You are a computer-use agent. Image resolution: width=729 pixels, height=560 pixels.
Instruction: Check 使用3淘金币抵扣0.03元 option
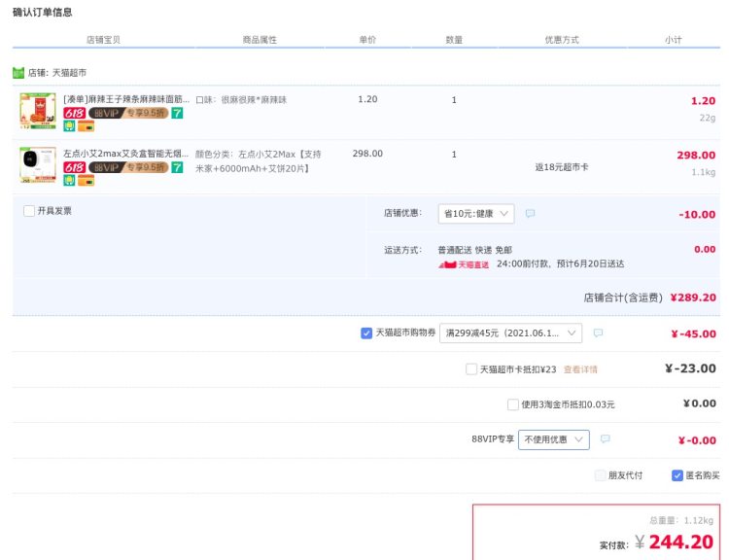(513, 404)
